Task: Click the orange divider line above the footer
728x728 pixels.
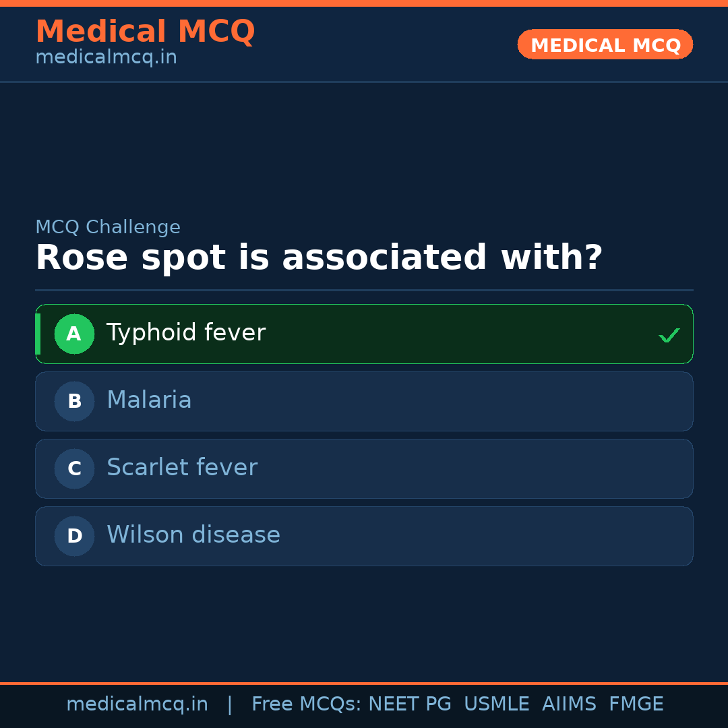Action: (364, 682)
